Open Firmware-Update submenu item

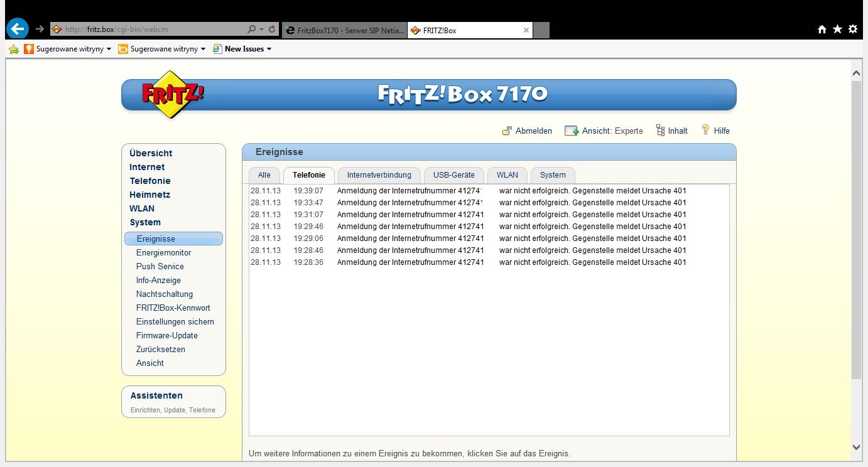[167, 335]
